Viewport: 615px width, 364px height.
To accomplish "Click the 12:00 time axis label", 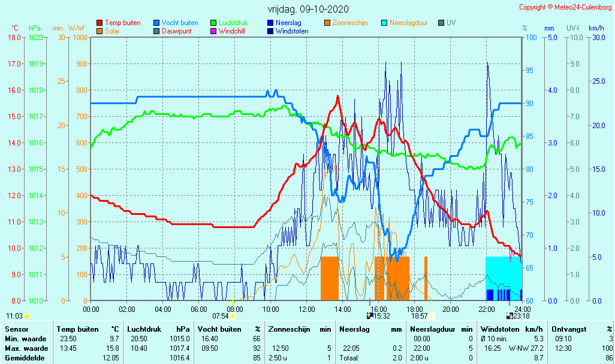I will pos(307,310).
